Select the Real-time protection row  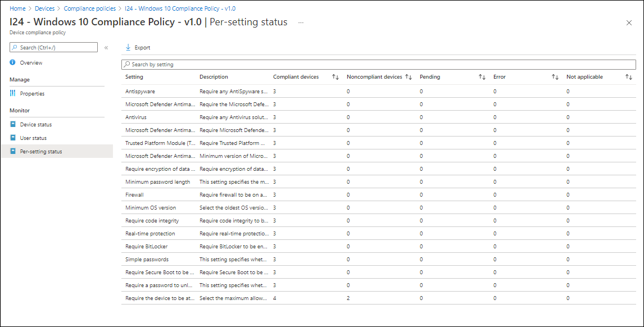pyautogui.click(x=379, y=233)
